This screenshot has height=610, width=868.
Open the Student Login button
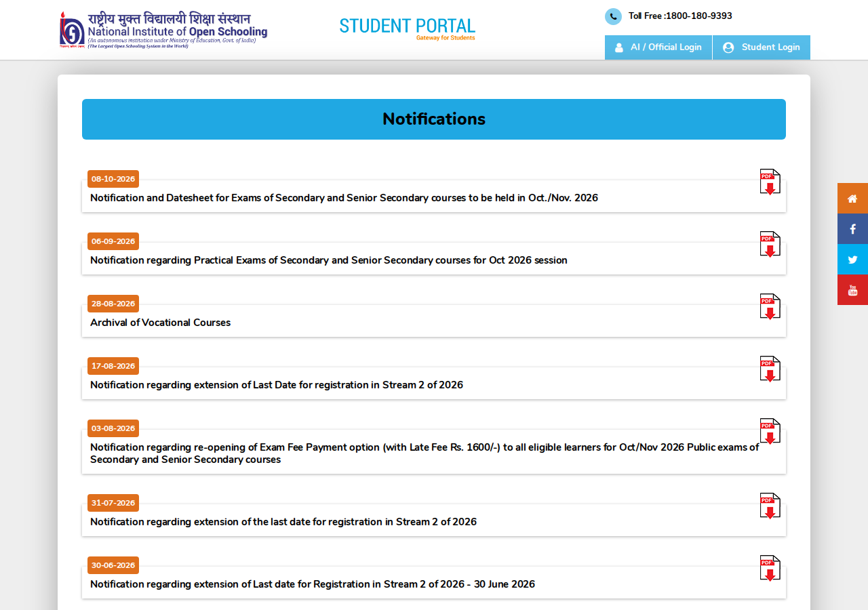pyautogui.click(x=762, y=47)
